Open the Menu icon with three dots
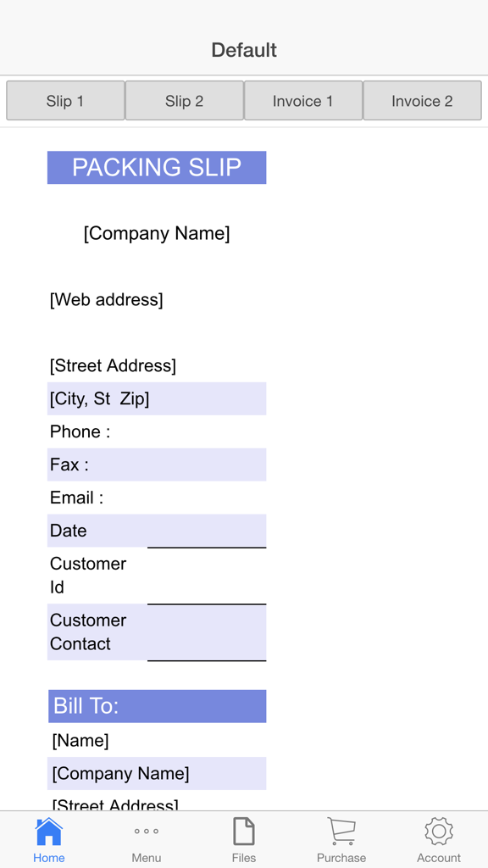Screen dimensions: 488x868 click(146, 839)
